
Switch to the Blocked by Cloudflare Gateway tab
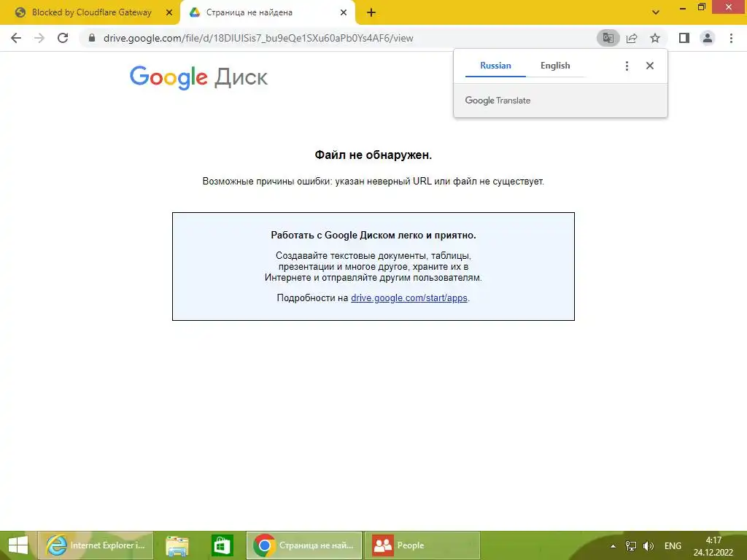point(90,12)
